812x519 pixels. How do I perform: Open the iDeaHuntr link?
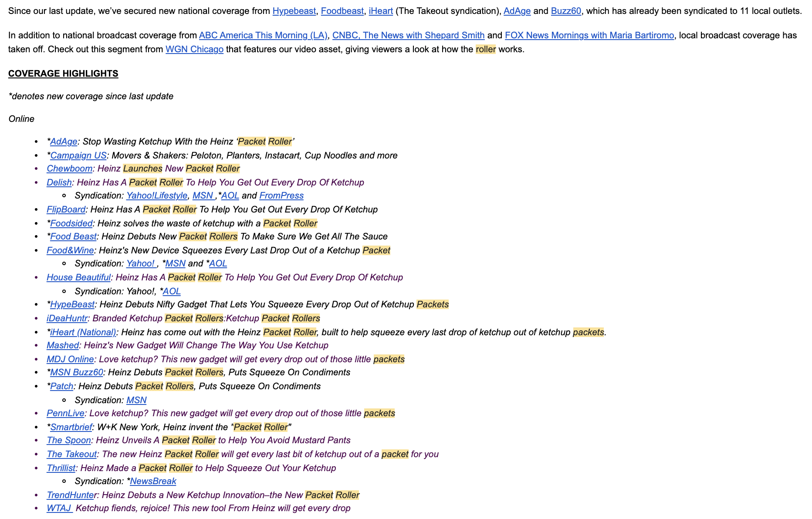(x=67, y=318)
